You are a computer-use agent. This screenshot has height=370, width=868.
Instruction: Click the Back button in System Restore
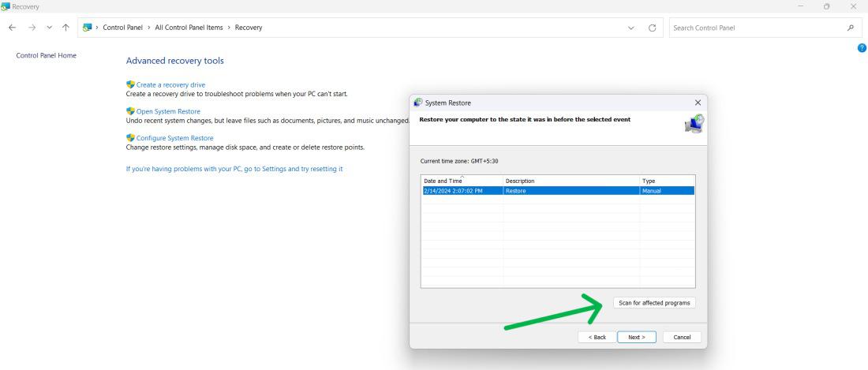(x=597, y=338)
